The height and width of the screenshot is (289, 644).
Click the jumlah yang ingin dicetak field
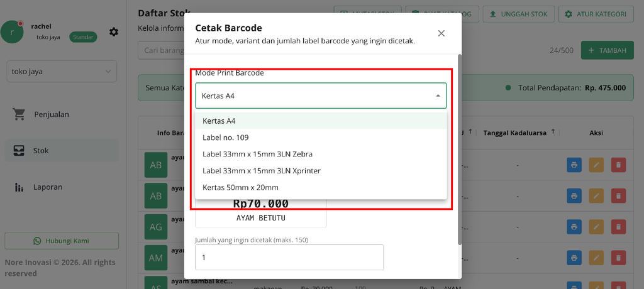[289, 258]
